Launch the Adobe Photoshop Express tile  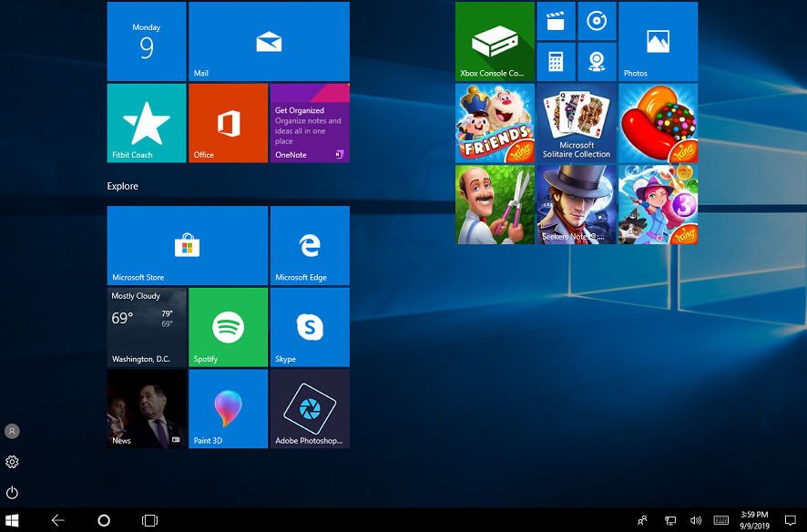310,408
